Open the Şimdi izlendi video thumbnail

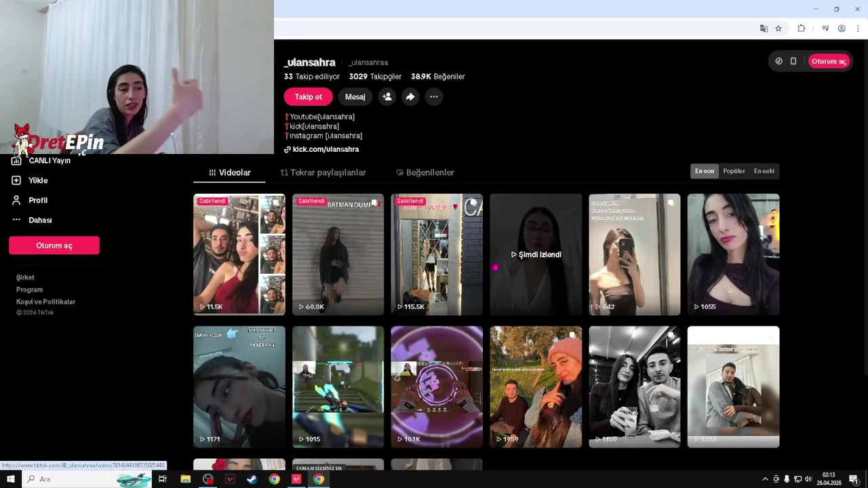point(536,254)
